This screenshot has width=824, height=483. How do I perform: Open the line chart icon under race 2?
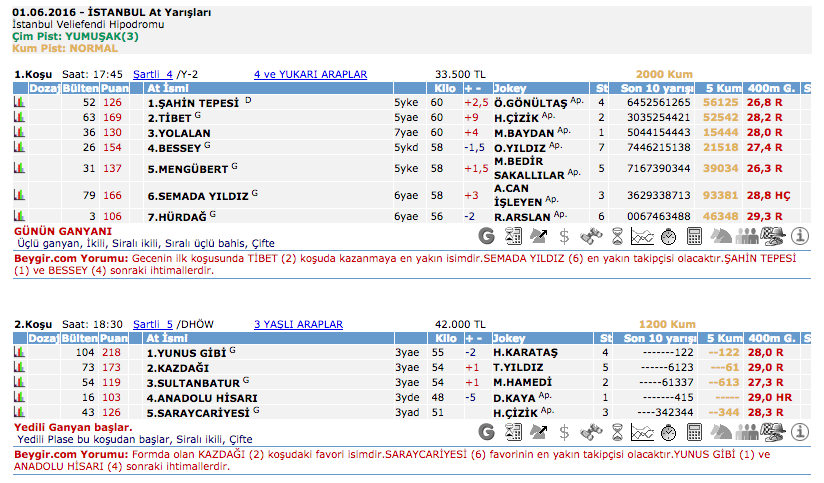(x=643, y=432)
